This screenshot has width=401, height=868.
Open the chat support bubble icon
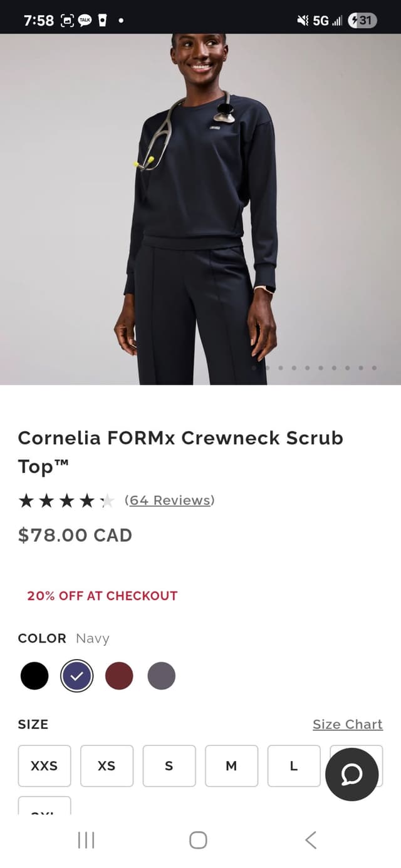pos(352,775)
